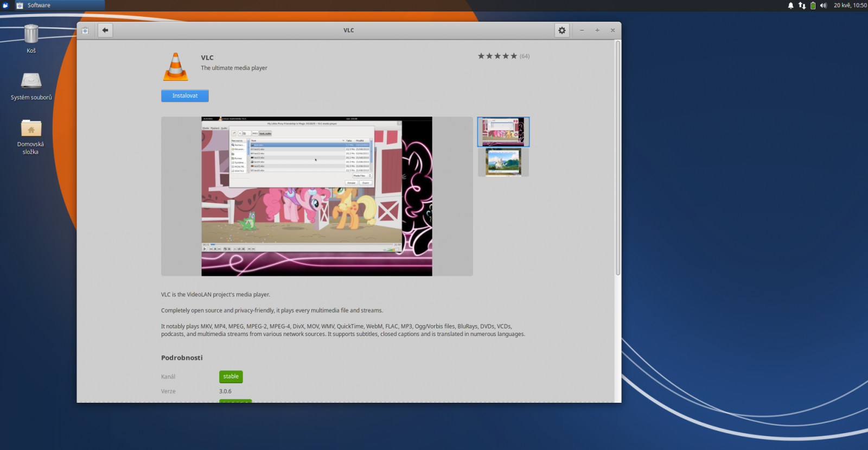The width and height of the screenshot is (868, 450).
Task: Click the review count (64)
Action: coord(525,56)
